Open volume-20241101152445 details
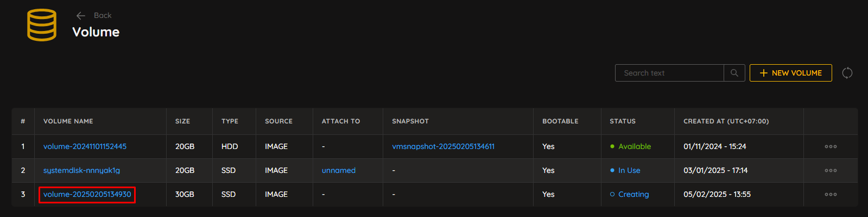The image size is (868, 217). click(85, 146)
